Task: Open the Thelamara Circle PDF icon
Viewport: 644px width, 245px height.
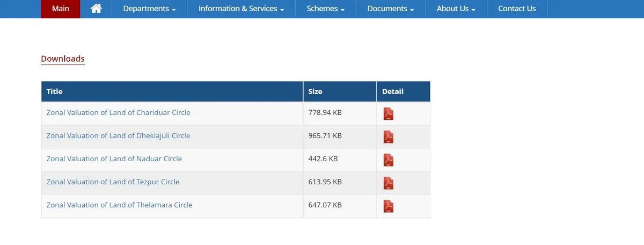Action: (388, 206)
